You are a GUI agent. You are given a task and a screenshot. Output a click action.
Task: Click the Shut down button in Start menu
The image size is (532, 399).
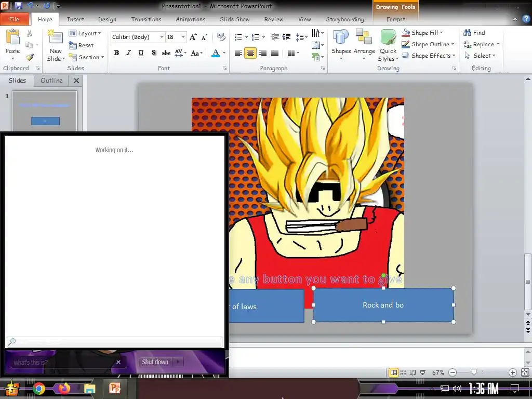pos(155,362)
